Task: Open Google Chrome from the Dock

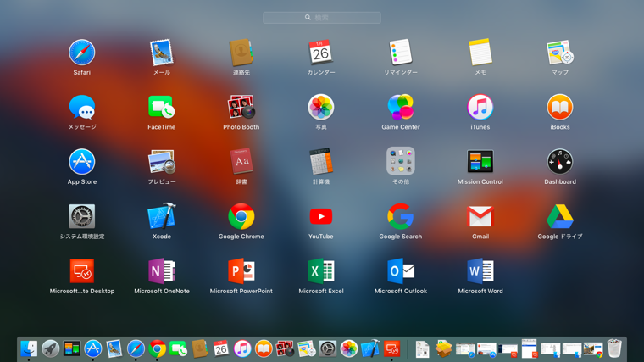Action: click(157, 348)
